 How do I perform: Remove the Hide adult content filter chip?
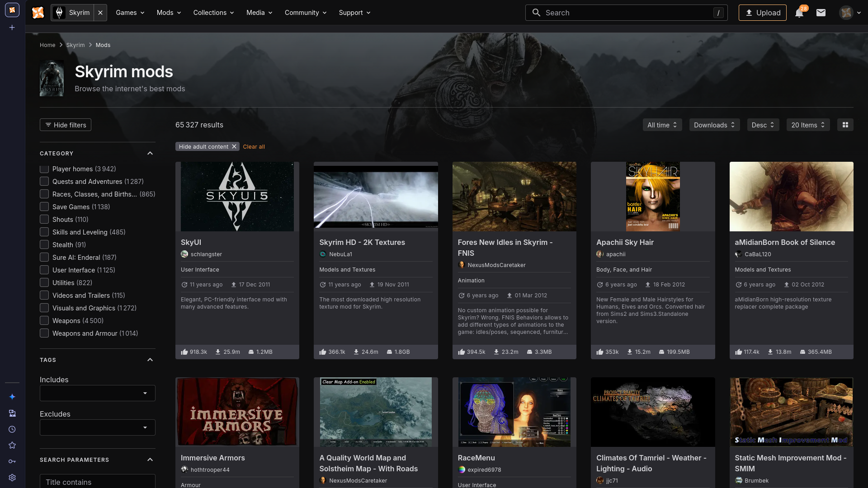click(x=234, y=146)
